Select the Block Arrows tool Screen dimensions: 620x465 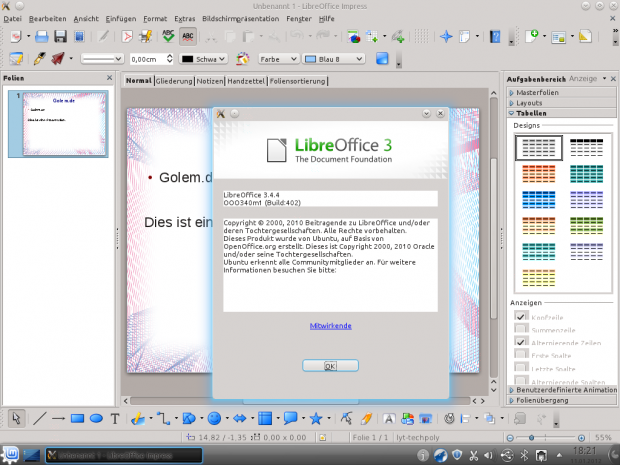coord(240,418)
